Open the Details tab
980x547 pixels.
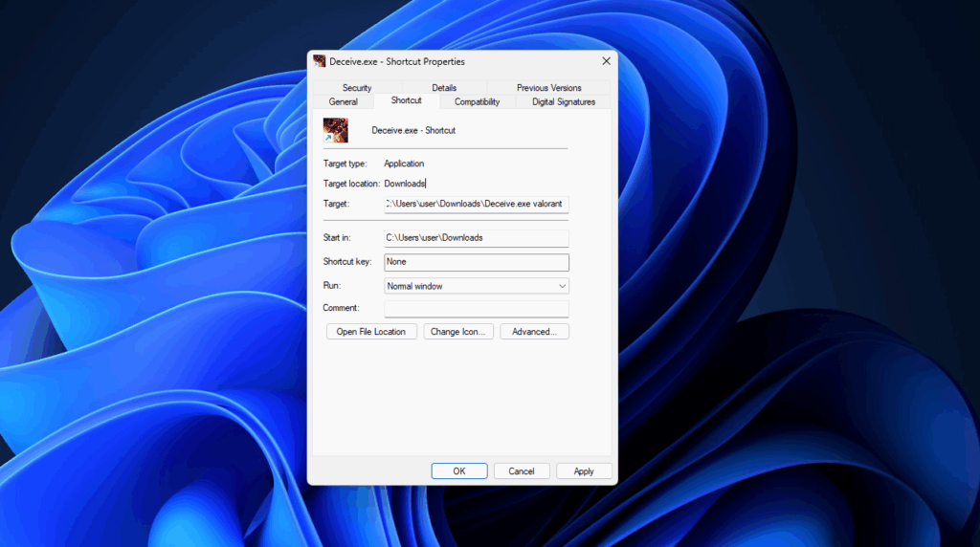click(x=444, y=87)
